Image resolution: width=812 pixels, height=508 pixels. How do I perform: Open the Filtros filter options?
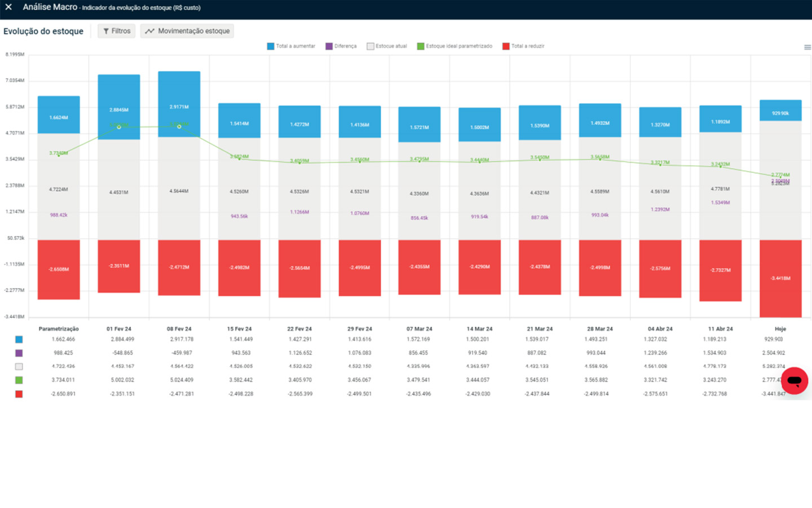pos(116,31)
